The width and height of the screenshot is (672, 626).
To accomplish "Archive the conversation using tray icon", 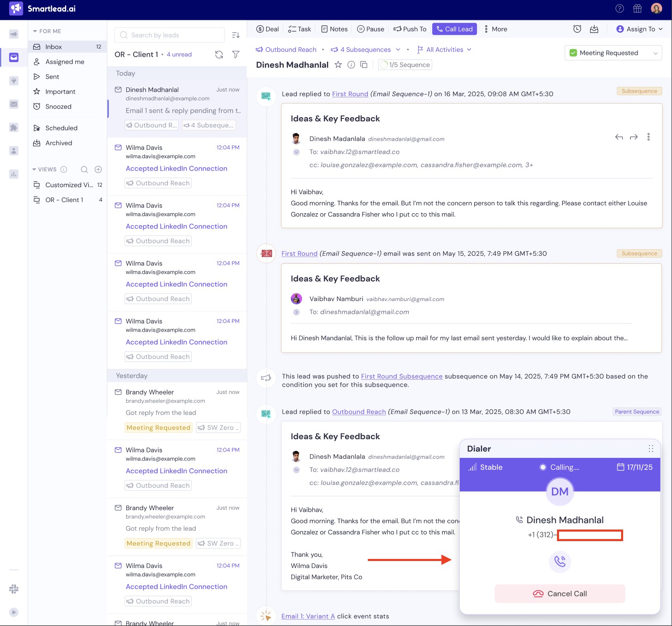I will point(594,29).
